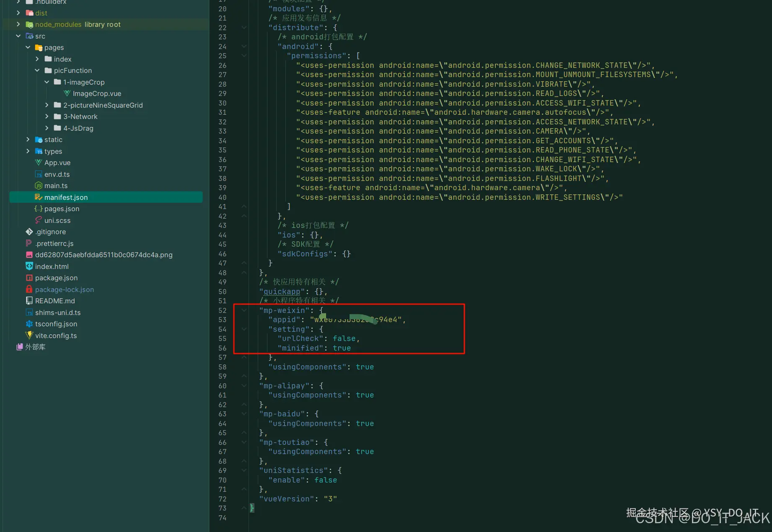Select the 4-JsDrag folder name
Image resolution: width=772 pixels, height=532 pixels.
[x=78, y=128]
